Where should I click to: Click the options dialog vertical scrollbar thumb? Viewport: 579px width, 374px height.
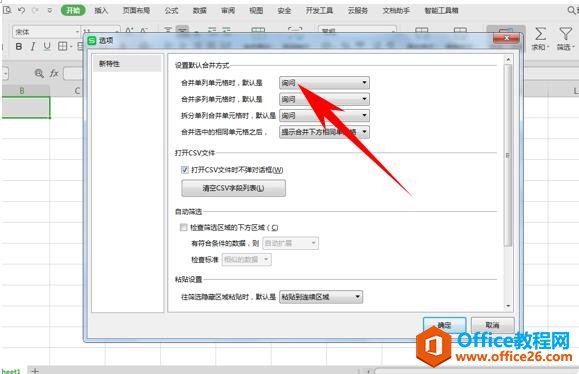508,155
